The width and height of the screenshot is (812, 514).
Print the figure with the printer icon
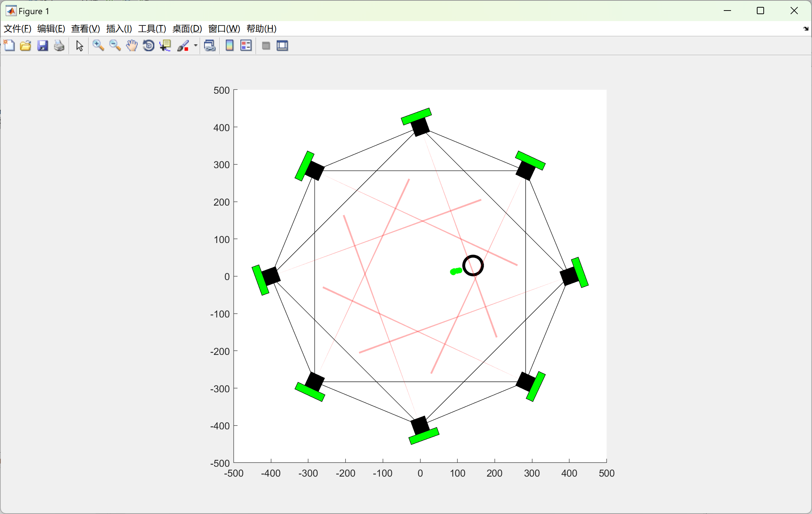(x=59, y=46)
